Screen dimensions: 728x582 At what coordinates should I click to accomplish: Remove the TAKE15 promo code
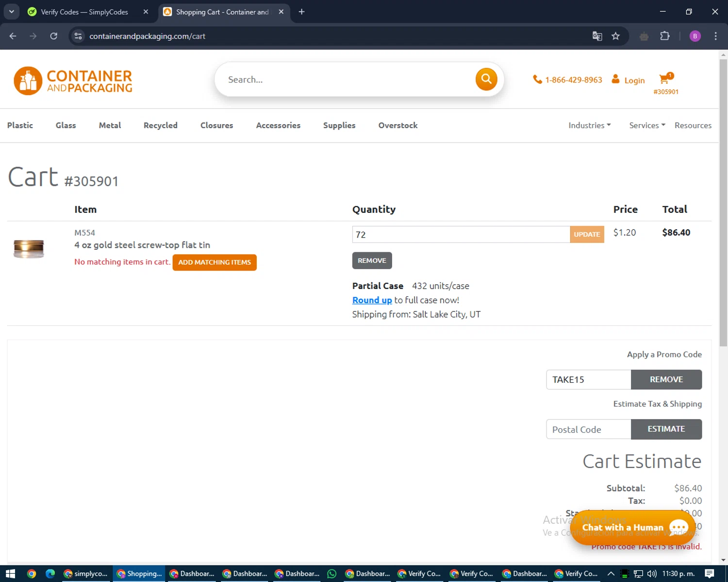point(666,379)
